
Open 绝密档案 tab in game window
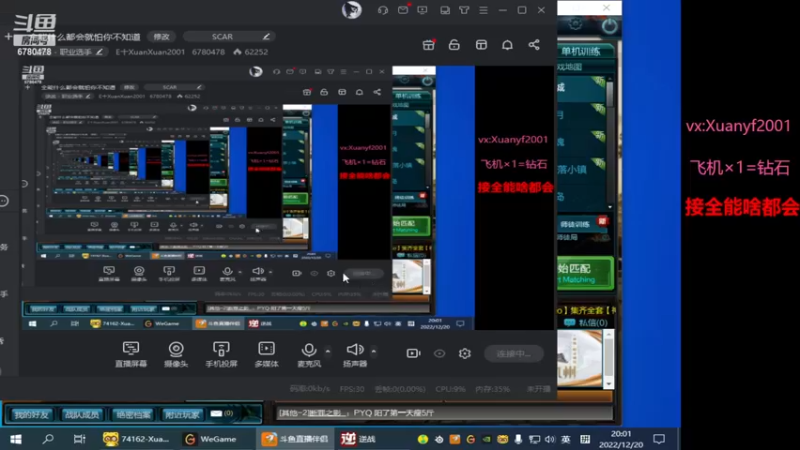132,414
